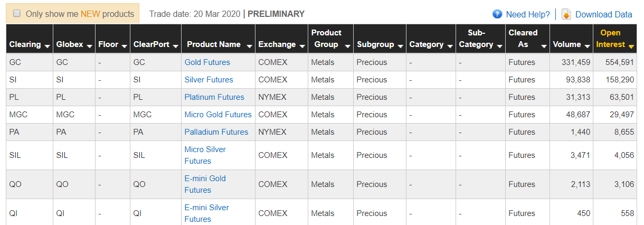Open the E-mini Silver Futures link
The height and width of the screenshot is (225, 644).
coord(207,213)
